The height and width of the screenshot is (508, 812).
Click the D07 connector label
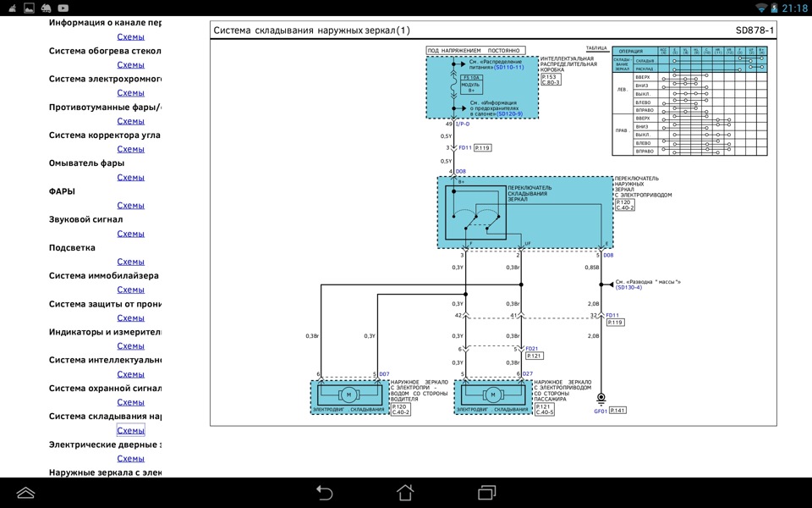click(384, 373)
